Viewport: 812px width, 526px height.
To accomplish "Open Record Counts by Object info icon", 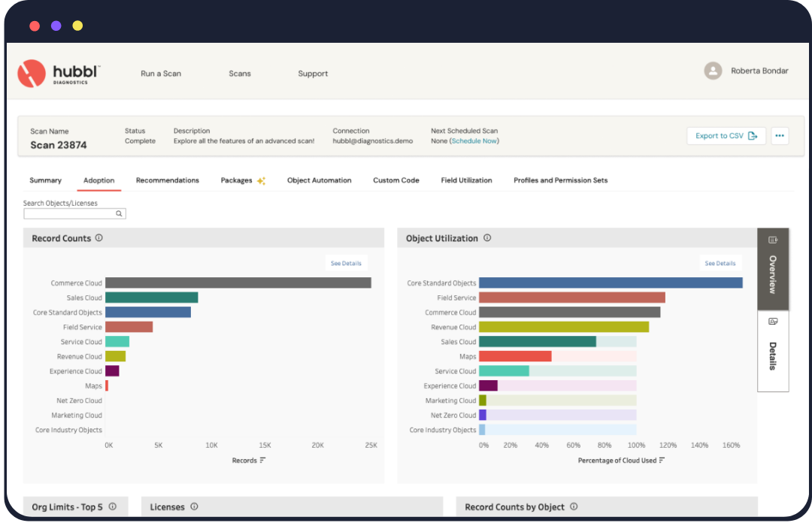I will click(574, 506).
